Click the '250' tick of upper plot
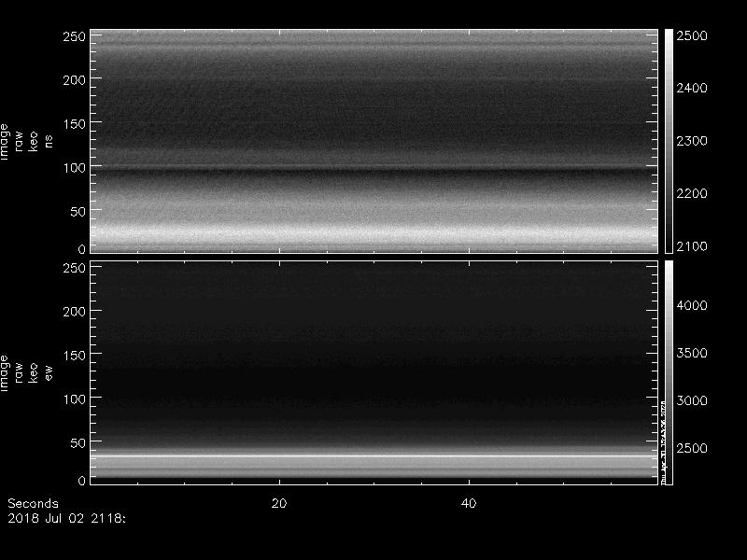Viewport: 747px width, 560px height. click(x=75, y=36)
